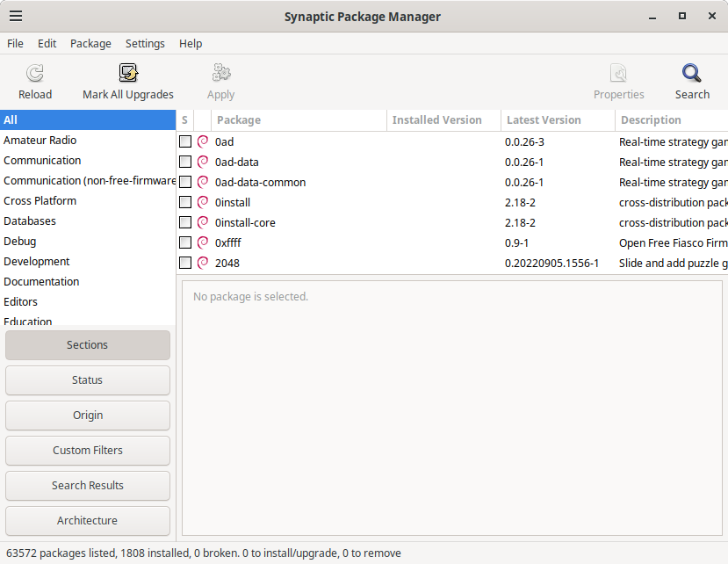Select the Communication section
The width and height of the screenshot is (728, 564).
click(88, 160)
